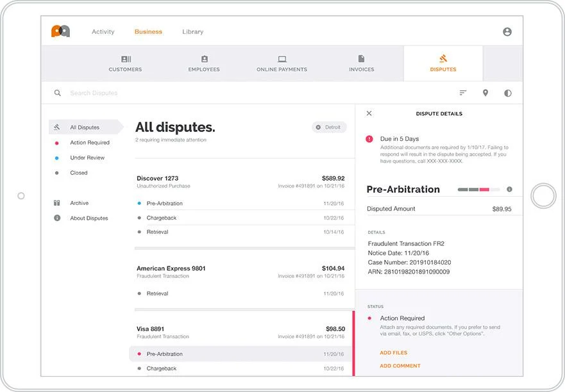Image resolution: width=565 pixels, height=392 pixels.
Task: Click the Case Number 201910184020 text
Action: (x=409, y=263)
